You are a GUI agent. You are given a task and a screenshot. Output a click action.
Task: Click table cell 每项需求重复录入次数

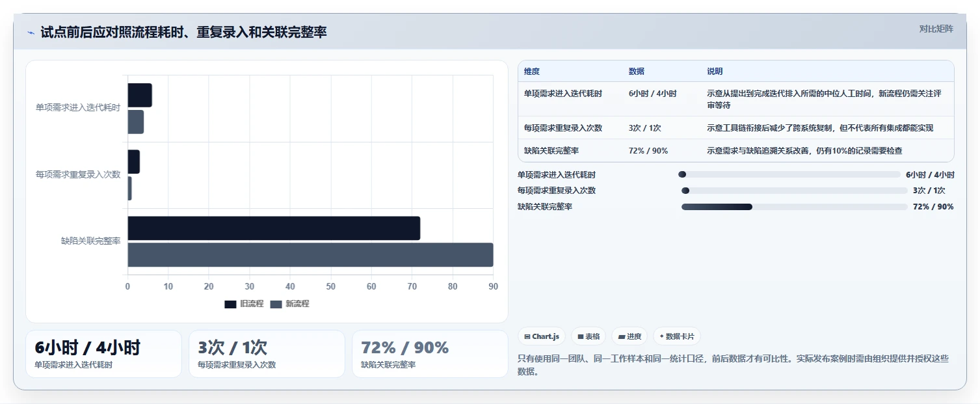[563, 128]
